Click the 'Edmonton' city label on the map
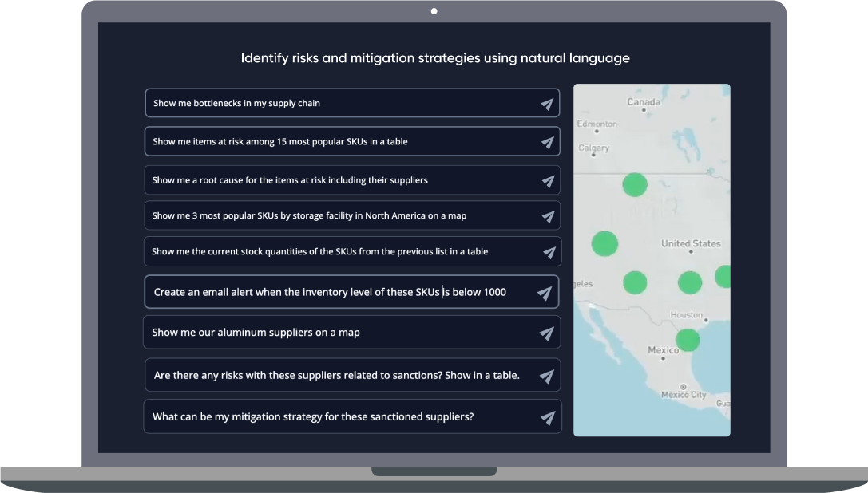This screenshot has width=868, height=493. pos(597,124)
